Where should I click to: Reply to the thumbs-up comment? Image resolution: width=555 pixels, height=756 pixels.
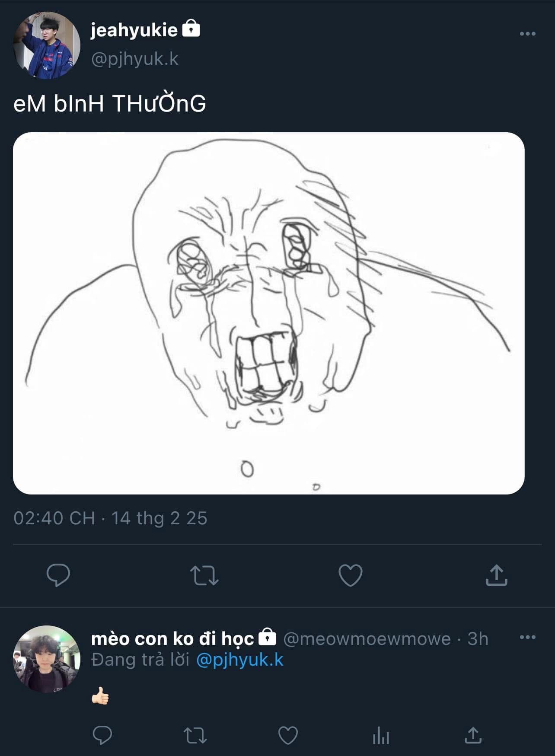click(102, 735)
